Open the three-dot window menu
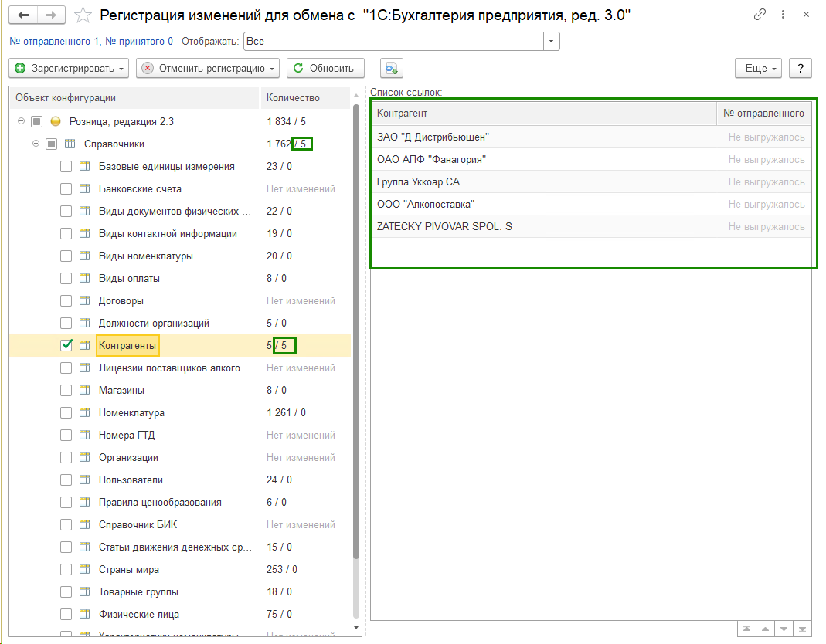The width and height of the screenshot is (826, 644). (784, 15)
